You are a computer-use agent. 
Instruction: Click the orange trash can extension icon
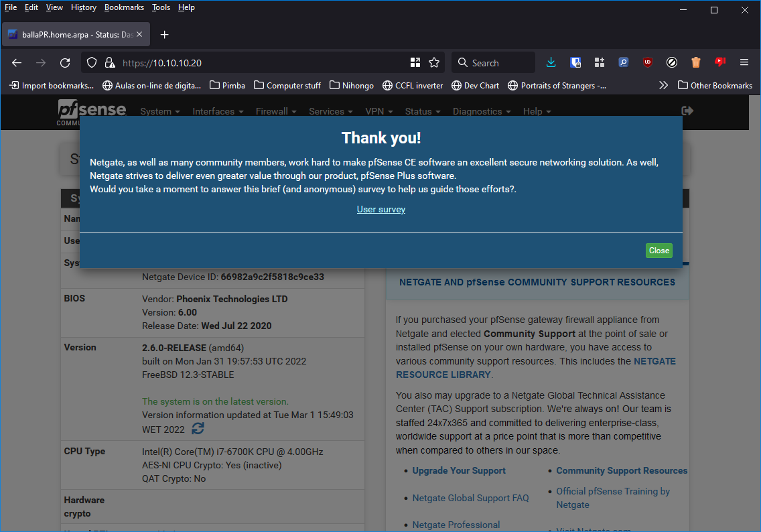(696, 62)
